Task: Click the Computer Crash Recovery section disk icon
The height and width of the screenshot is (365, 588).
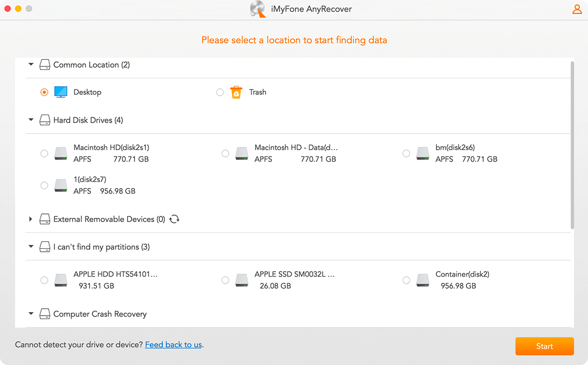Action: (x=45, y=314)
